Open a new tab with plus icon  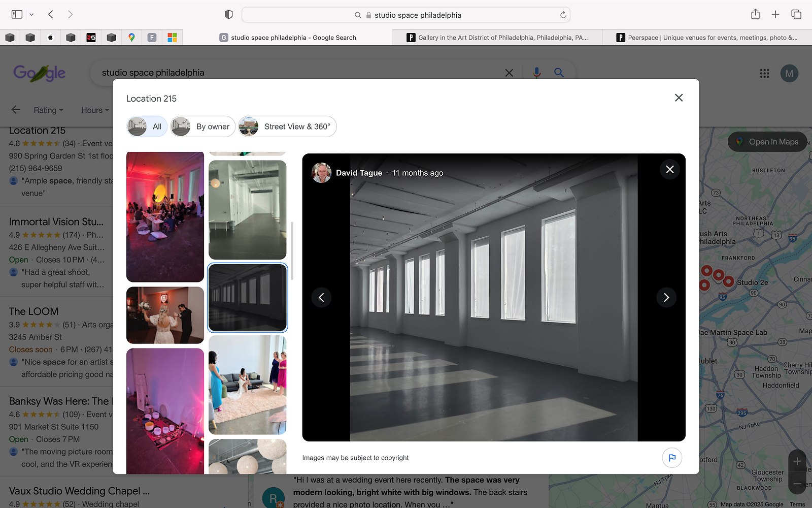point(775,15)
